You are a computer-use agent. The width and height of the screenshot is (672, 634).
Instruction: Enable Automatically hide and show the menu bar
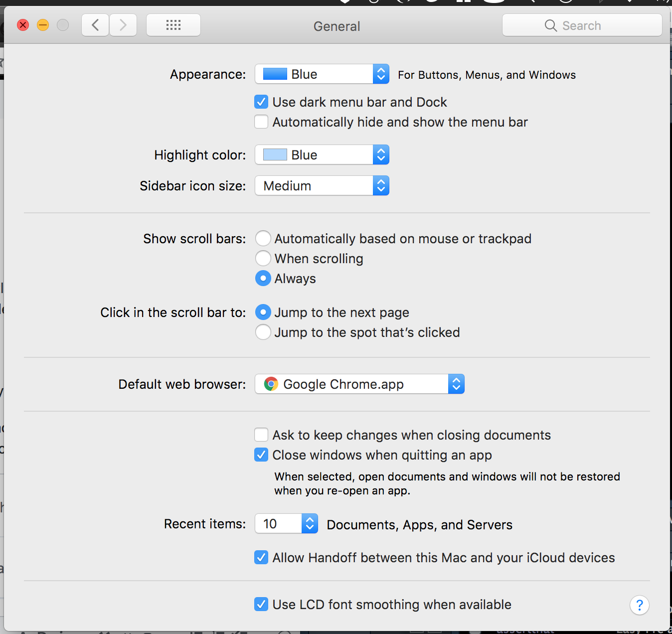tap(261, 122)
